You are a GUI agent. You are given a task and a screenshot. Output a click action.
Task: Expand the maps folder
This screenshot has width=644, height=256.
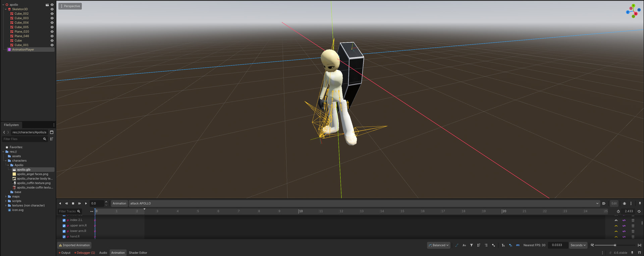point(6,197)
